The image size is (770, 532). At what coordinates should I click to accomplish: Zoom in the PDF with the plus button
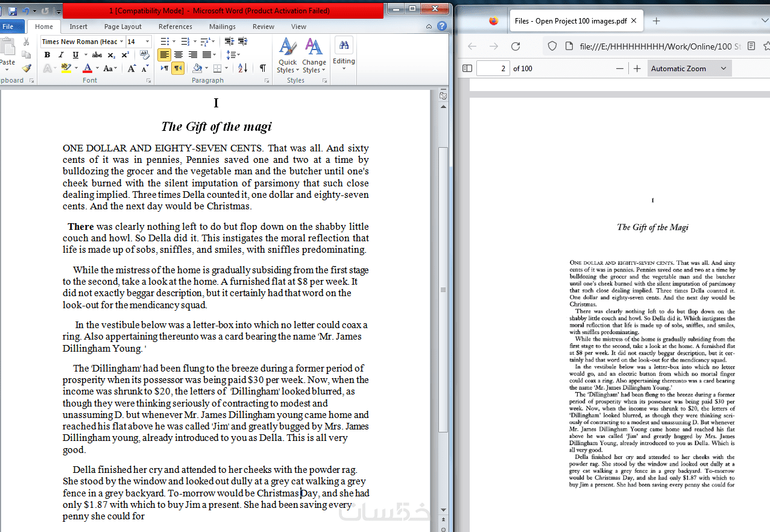[637, 68]
